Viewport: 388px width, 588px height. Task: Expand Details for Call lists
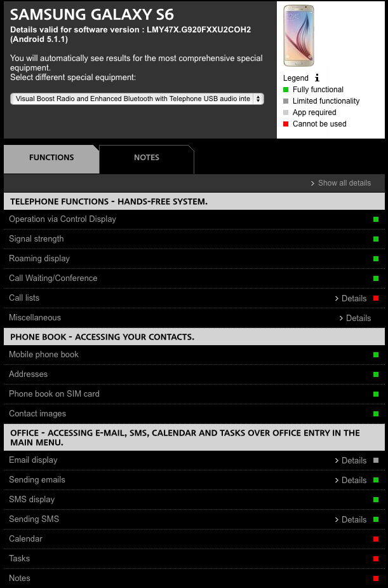[351, 299]
